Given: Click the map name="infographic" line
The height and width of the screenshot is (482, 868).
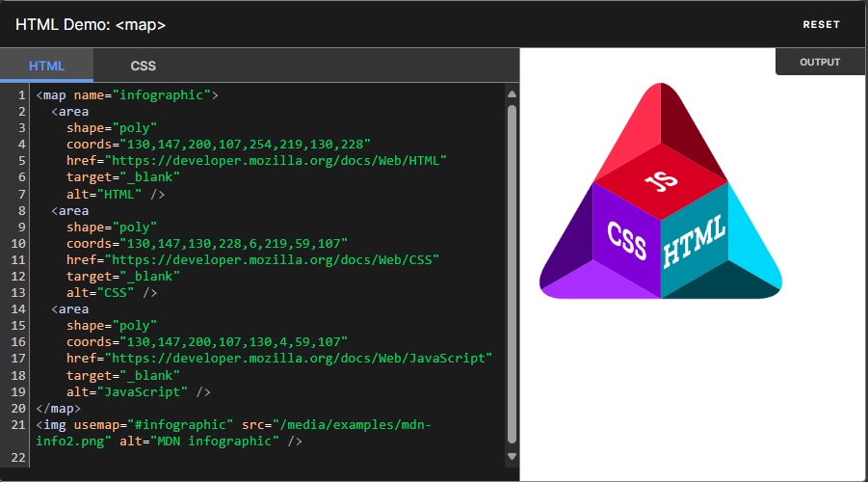Looking at the screenshot, I should pos(127,95).
